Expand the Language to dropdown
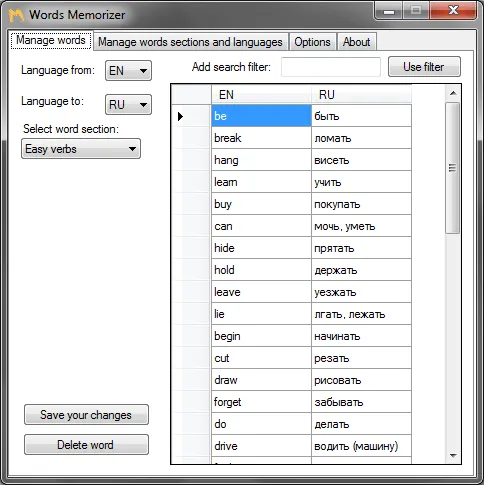Image resolution: width=484 pixels, height=485 pixels. (x=128, y=105)
